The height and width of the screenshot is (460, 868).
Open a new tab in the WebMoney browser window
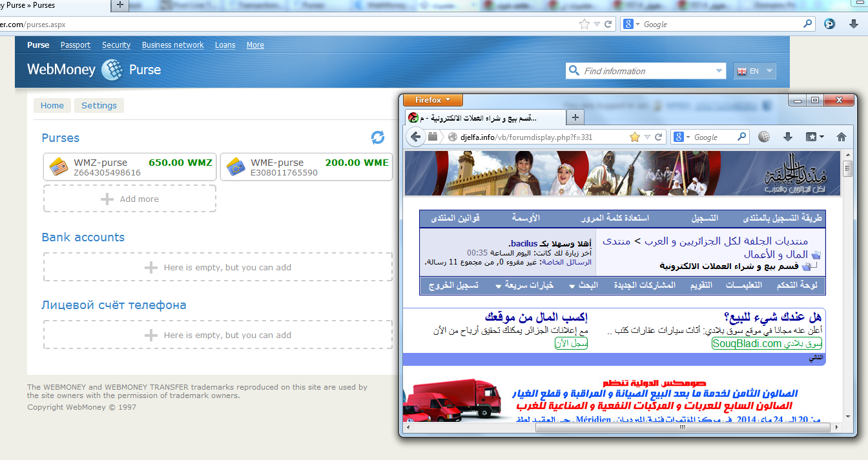(120, 5)
